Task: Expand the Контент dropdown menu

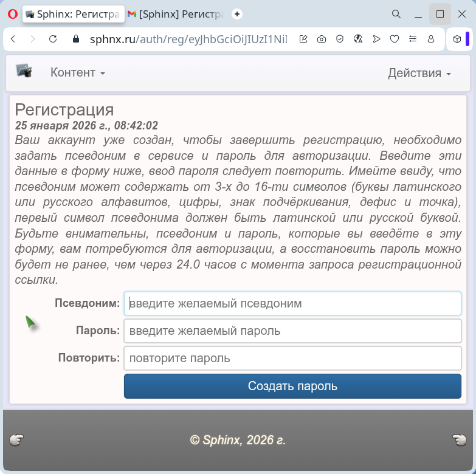Action: [x=78, y=73]
